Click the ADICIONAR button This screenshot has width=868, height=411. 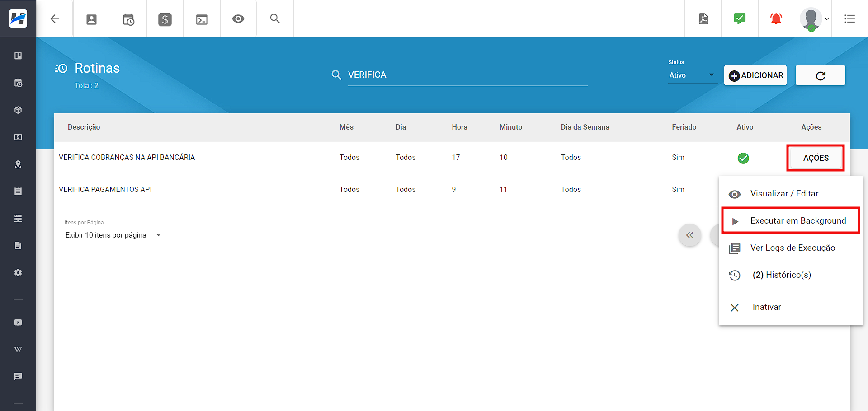(x=755, y=75)
